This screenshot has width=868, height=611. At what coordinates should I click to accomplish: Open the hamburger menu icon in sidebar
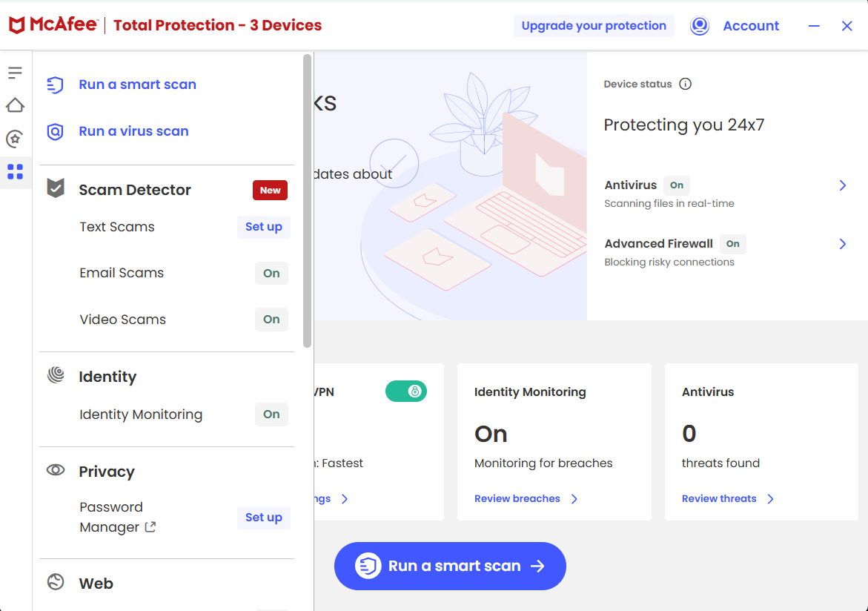(x=15, y=73)
